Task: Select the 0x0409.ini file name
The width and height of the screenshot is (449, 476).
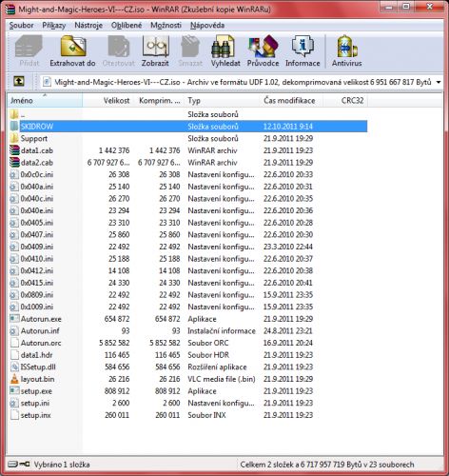Action: point(37,247)
